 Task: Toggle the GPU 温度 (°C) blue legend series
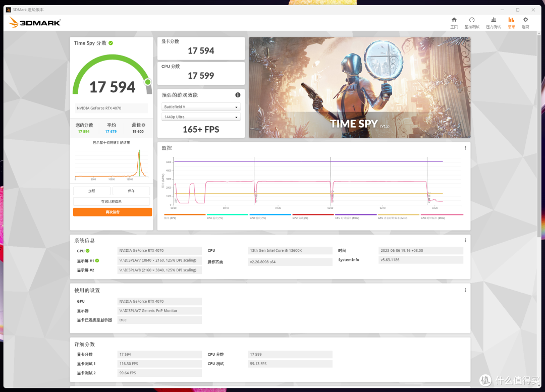270,216
